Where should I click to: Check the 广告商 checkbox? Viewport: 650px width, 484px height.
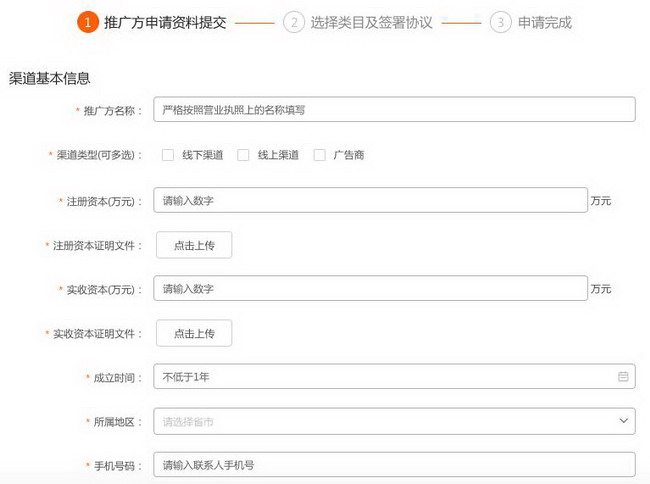tap(320, 155)
